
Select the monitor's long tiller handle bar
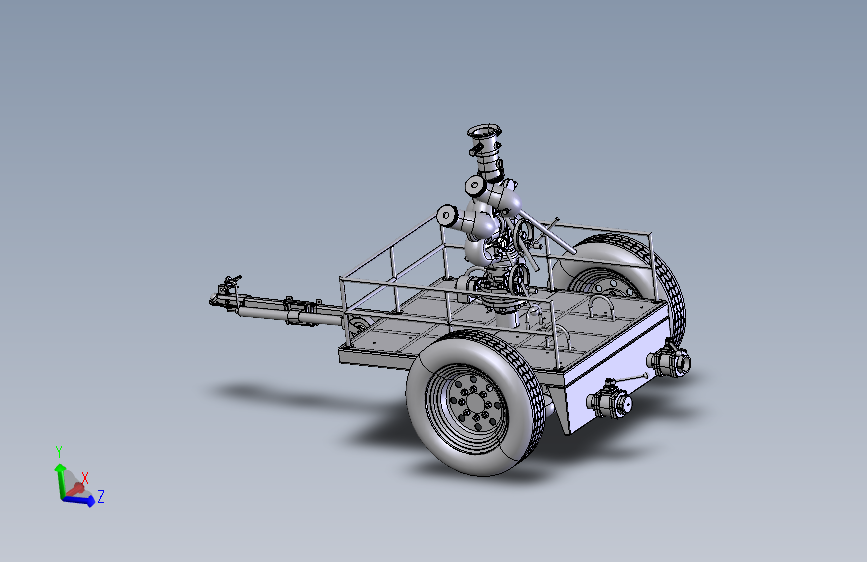pyautogui.click(x=547, y=233)
